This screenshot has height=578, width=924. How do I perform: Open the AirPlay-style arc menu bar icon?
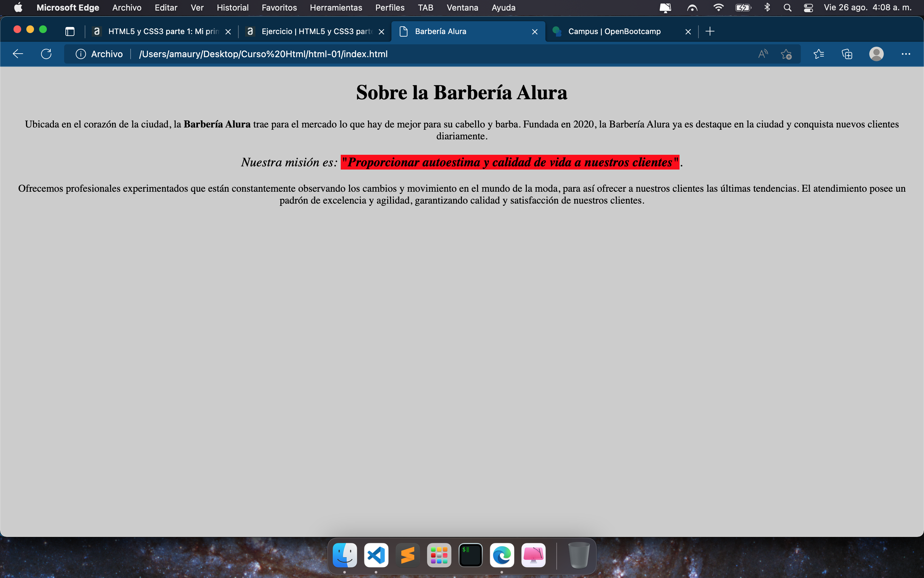(x=692, y=8)
